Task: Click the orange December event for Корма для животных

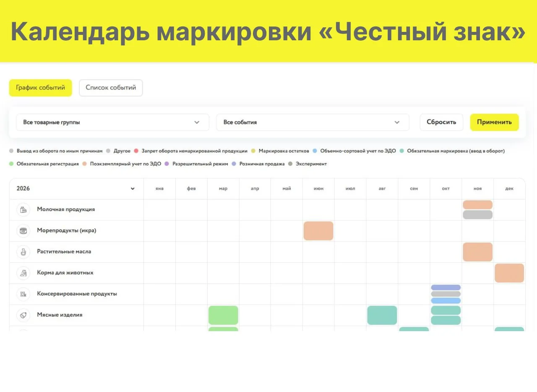Action: pos(509,273)
